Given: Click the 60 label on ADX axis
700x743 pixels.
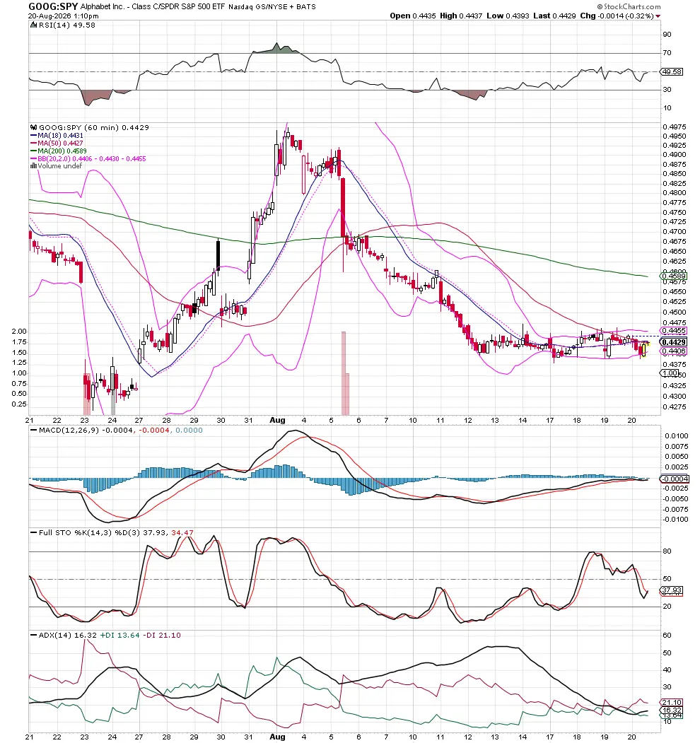Looking at the screenshot, I should click(667, 635).
